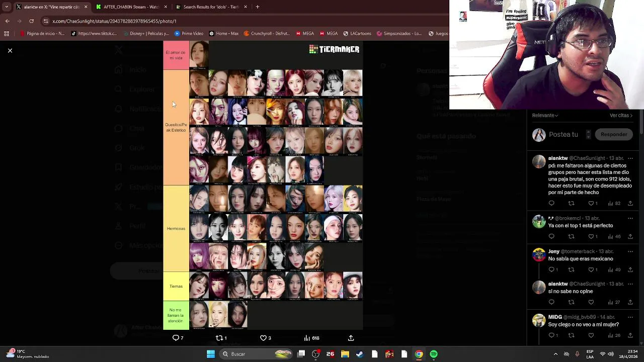The image size is (644, 362).
Task: Repost Jony's reply
Action: [x=571, y=269]
